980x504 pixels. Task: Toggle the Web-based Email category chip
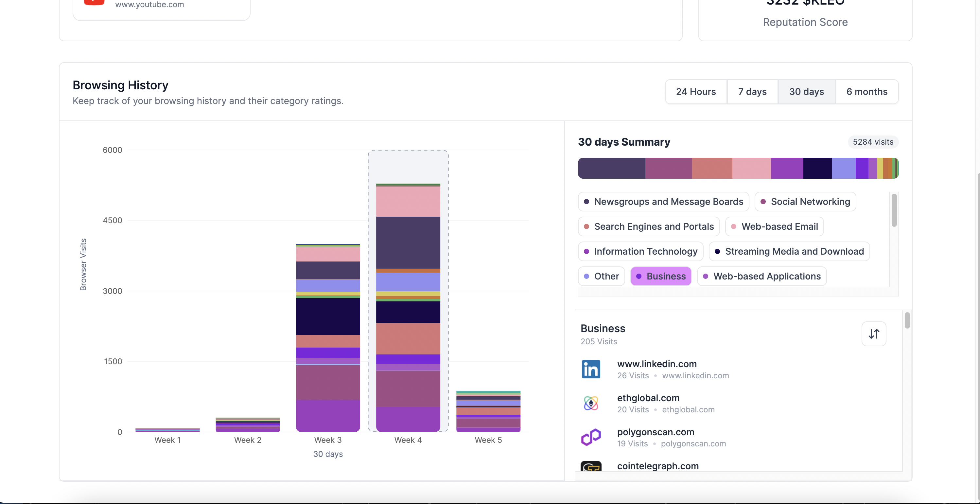click(774, 226)
